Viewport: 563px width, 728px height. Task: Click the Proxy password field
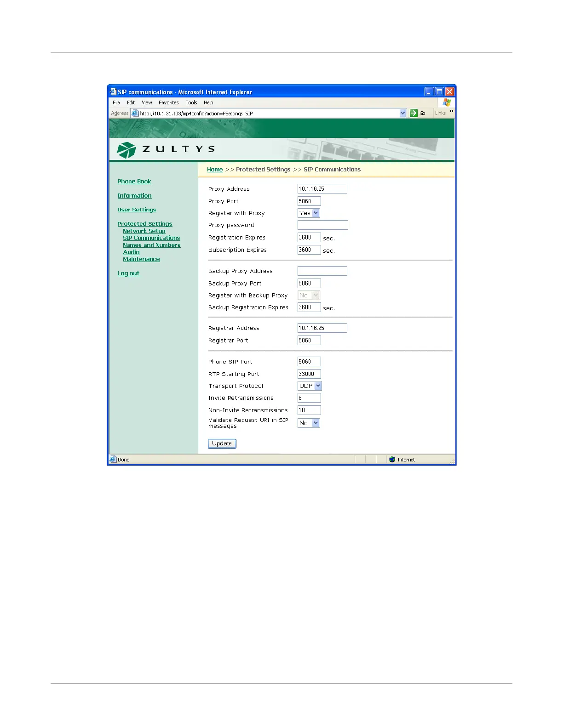point(323,225)
